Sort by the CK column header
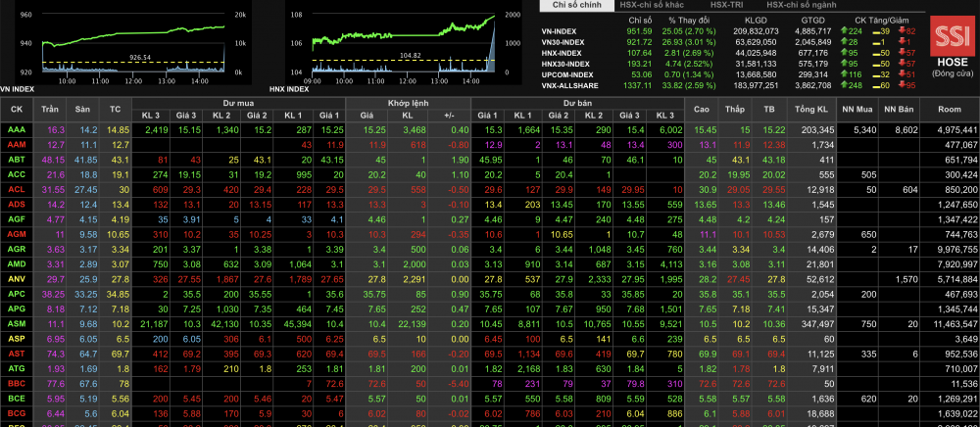Viewport: 980px width, 427px height. (17, 108)
